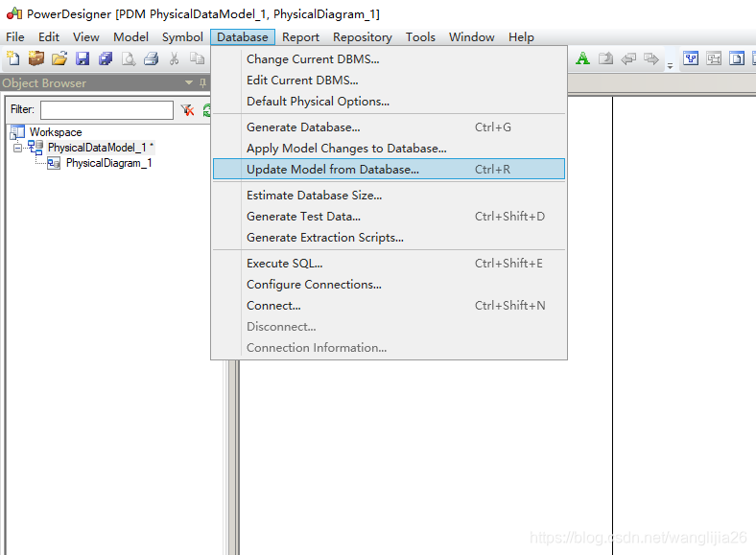
Task: Choose Generate Database menu entry
Action: [x=389, y=127]
